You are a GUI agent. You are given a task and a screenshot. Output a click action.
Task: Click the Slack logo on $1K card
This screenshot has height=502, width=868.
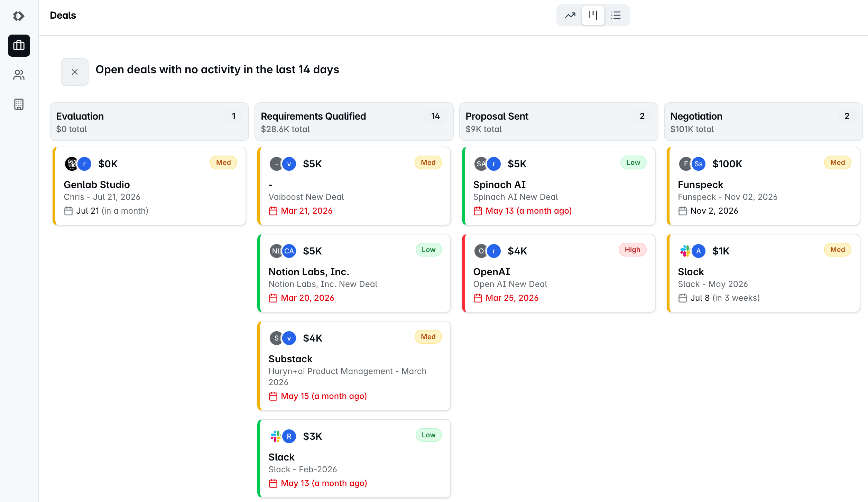pos(685,251)
